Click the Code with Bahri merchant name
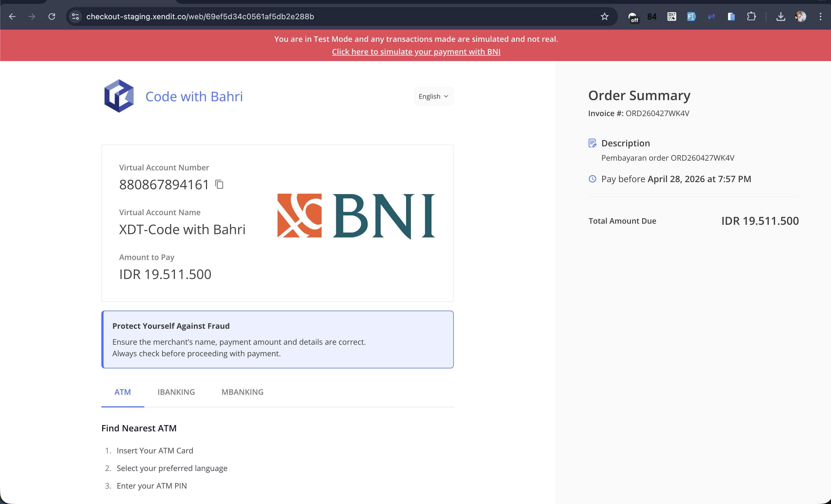 click(194, 96)
